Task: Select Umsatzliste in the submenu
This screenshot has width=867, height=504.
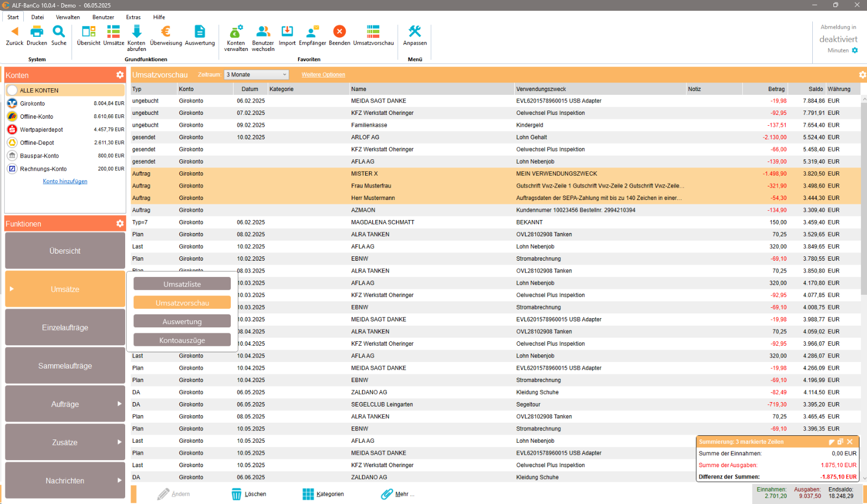Action: (182, 284)
